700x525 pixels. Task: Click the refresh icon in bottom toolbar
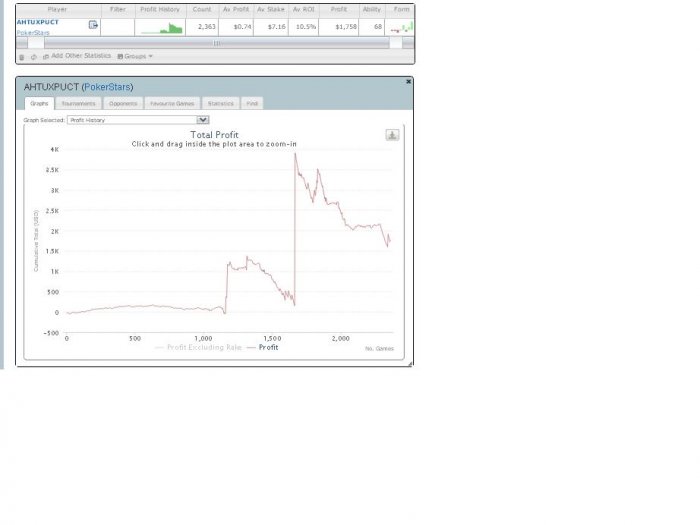click(x=33, y=57)
